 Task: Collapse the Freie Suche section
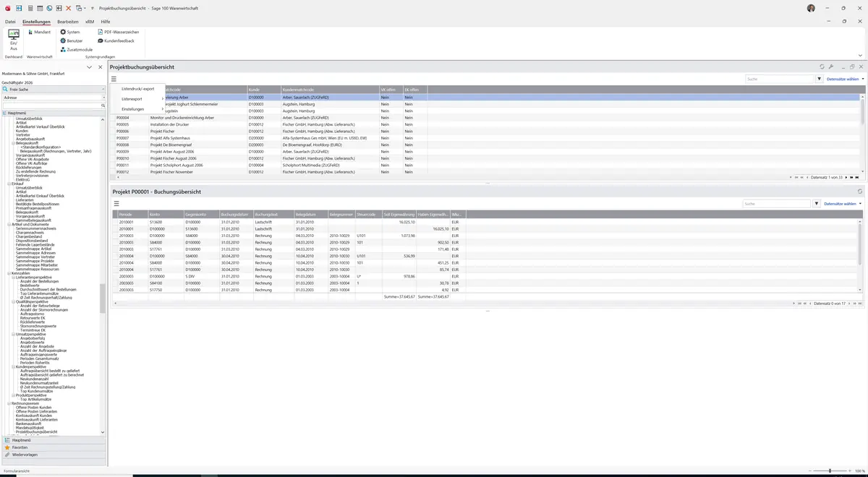pyautogui.click(x=103, y=89)
